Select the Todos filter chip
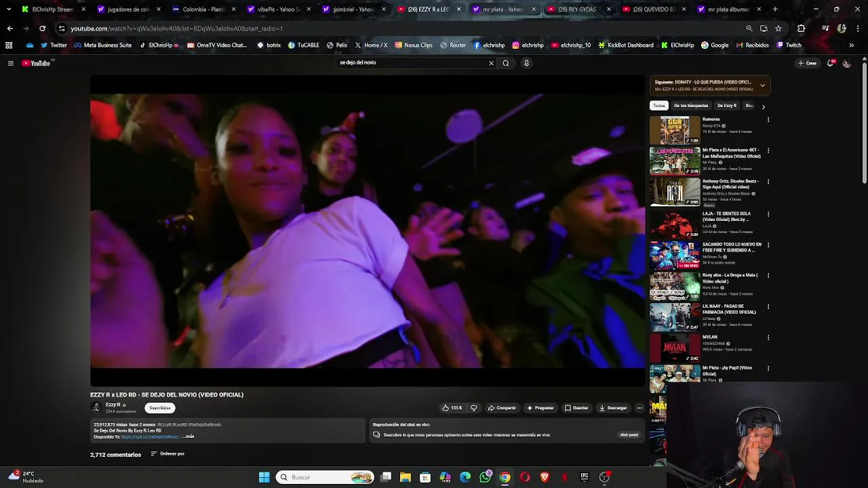Viewport: 868px width, 488px height. coord(659,106)
